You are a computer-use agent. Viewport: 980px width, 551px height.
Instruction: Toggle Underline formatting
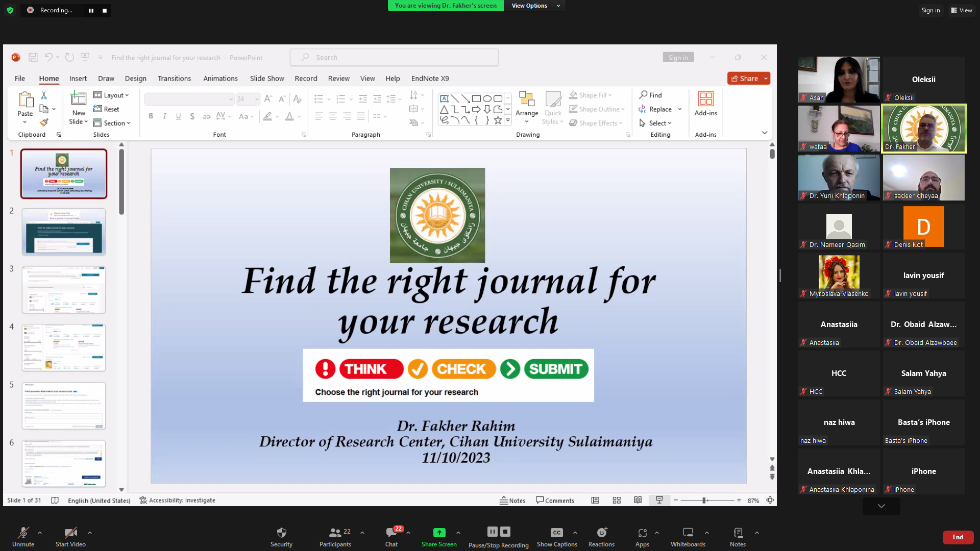(x=178, y=116)
